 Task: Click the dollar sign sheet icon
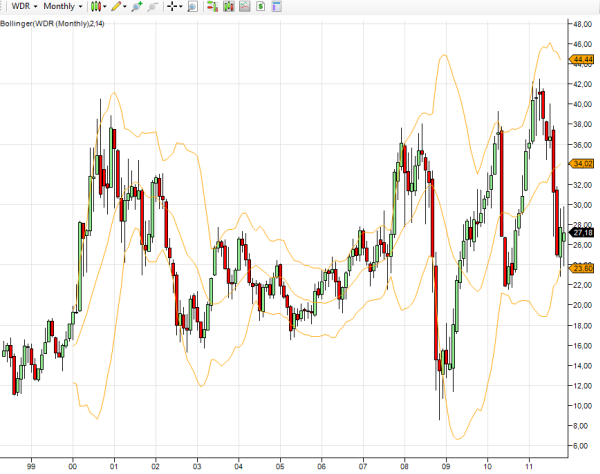coord(261,6)
